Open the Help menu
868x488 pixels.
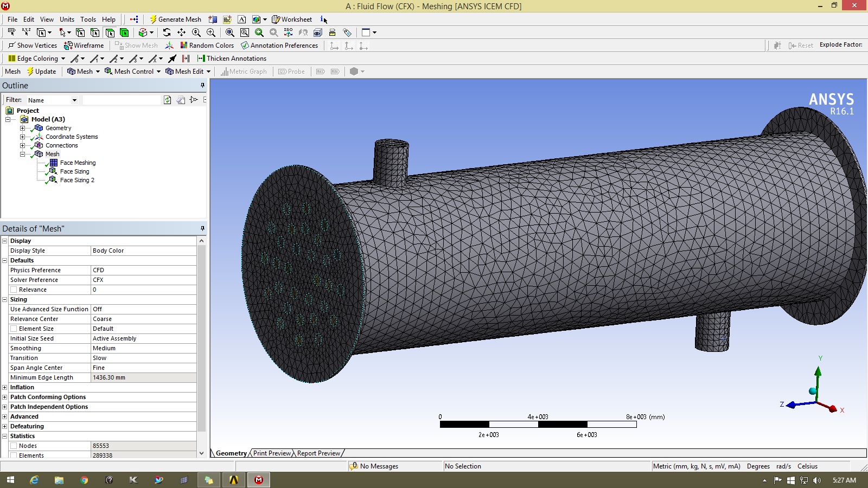[108, 19]
